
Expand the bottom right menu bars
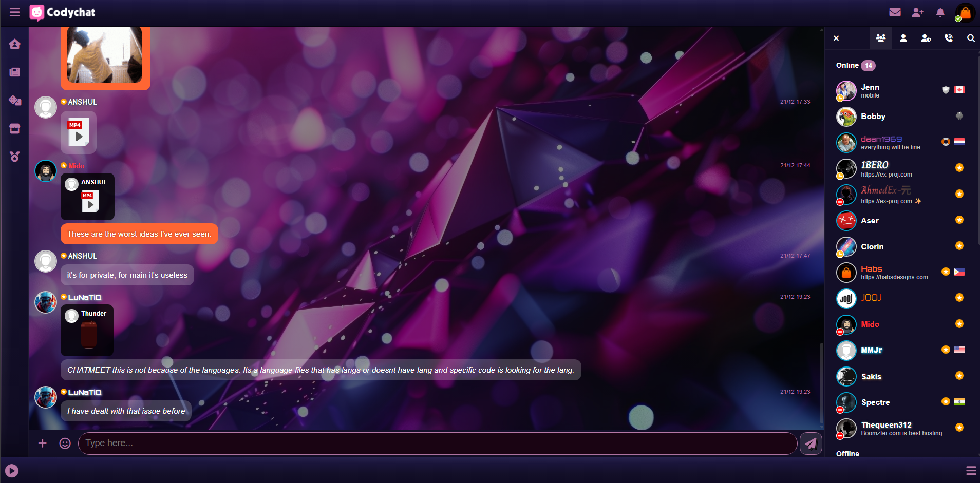pyautogui.click(x=971, y=470)
